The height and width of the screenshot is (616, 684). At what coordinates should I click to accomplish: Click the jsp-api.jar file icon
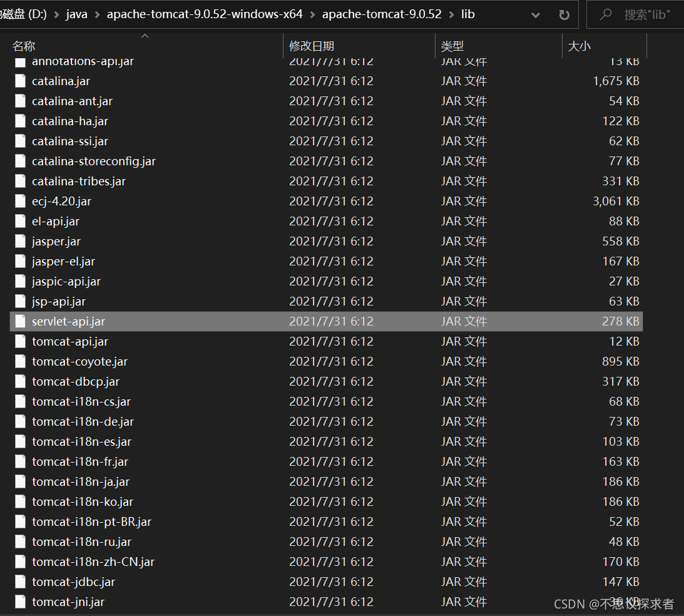[x=20, y=302]
